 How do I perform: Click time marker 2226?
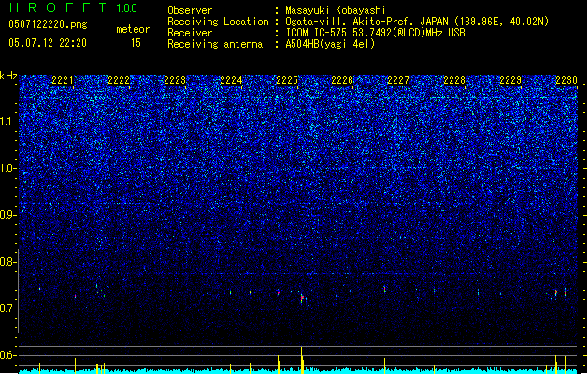(x=342, y=80)
